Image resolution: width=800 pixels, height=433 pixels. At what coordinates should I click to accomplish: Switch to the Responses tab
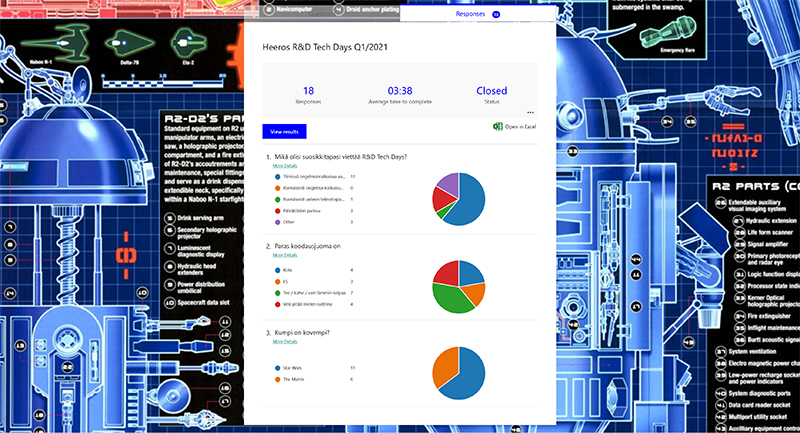pos(478,14)
